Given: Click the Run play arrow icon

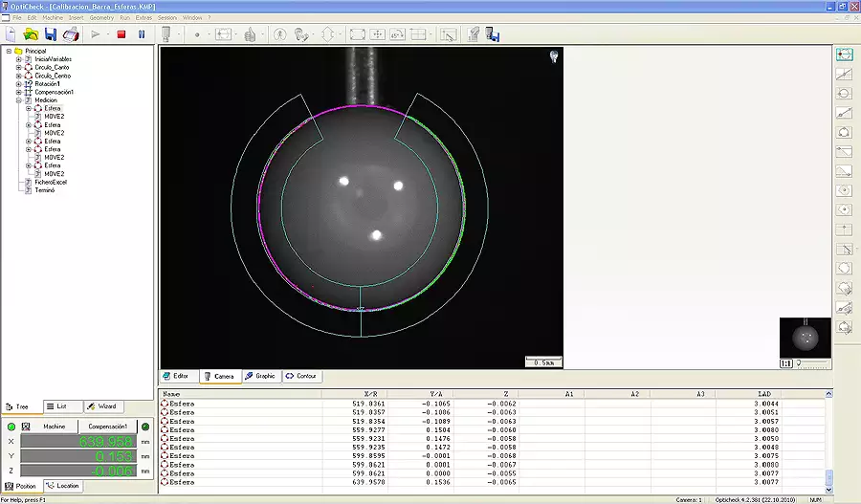Looking at the screenshot, I should [x=96, y=34].
